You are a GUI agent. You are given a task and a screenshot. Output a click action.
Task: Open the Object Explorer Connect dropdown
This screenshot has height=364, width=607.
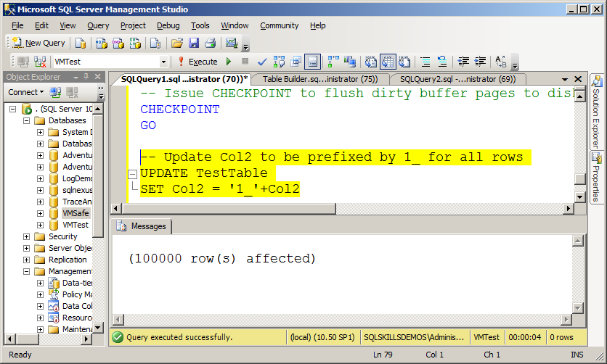tap(26, 92)
